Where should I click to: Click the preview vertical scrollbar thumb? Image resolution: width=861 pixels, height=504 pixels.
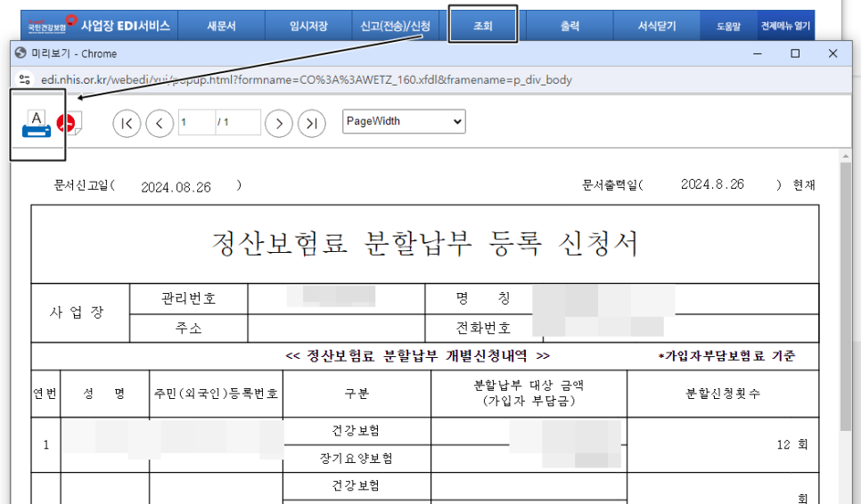click(x=846, y=297)
